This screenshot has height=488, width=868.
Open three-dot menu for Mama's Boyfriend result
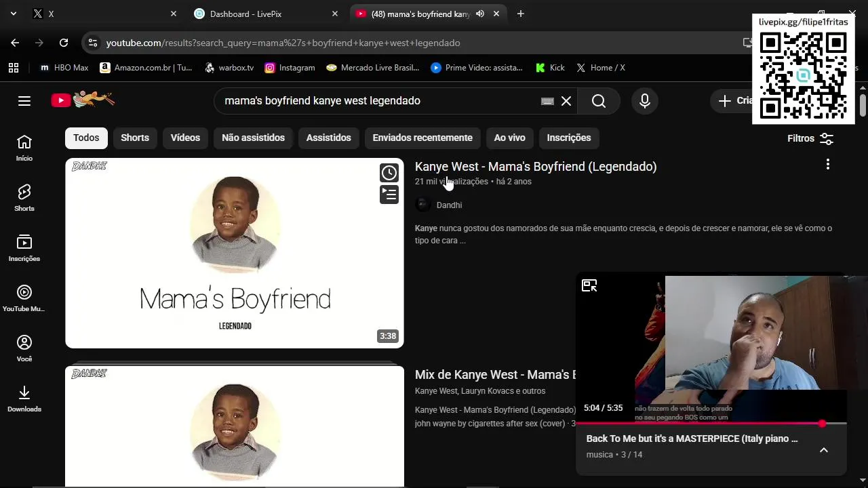pos(827,165)
